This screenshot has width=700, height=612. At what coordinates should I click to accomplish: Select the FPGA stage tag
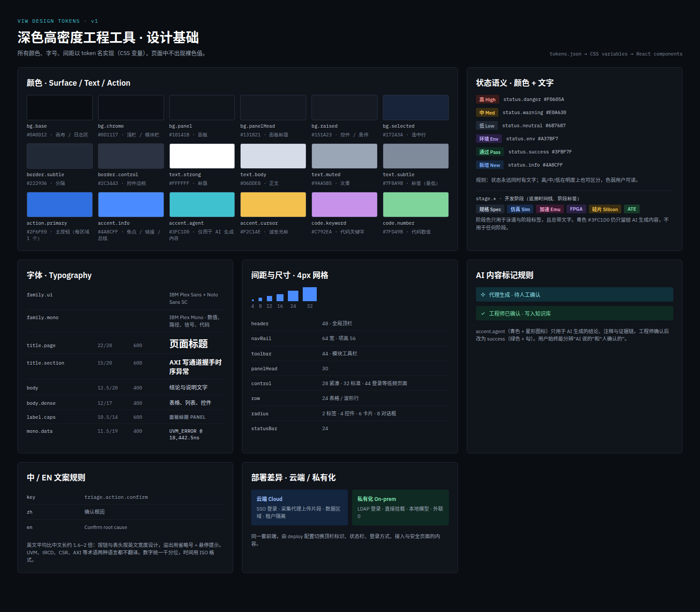576,209
